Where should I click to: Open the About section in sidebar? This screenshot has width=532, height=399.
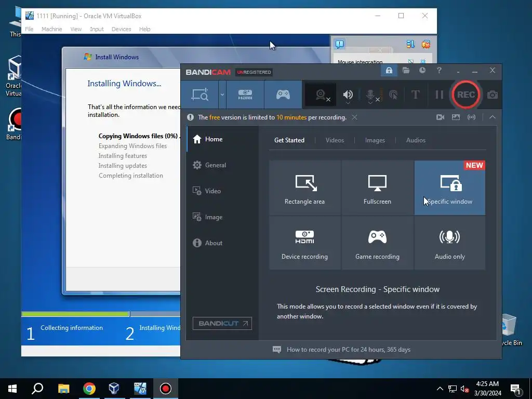pos(222,243)
